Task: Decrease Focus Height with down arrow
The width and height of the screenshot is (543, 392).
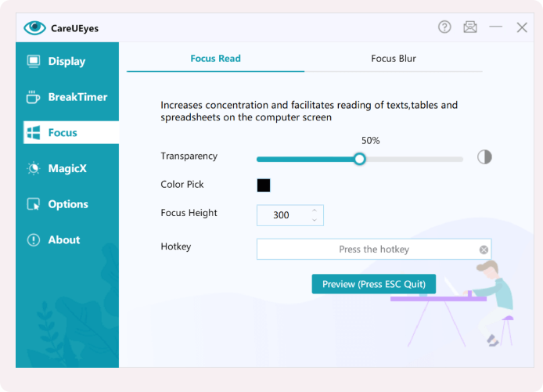Action: click(315, 220)
